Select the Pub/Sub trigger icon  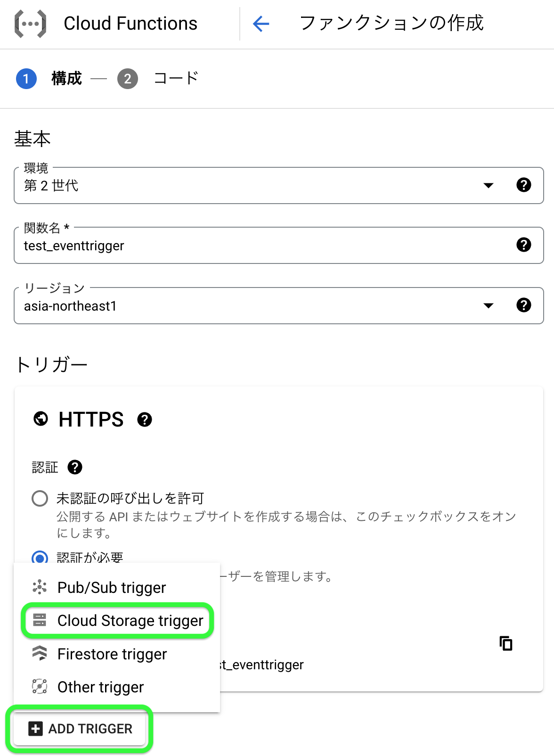(40, 587)
